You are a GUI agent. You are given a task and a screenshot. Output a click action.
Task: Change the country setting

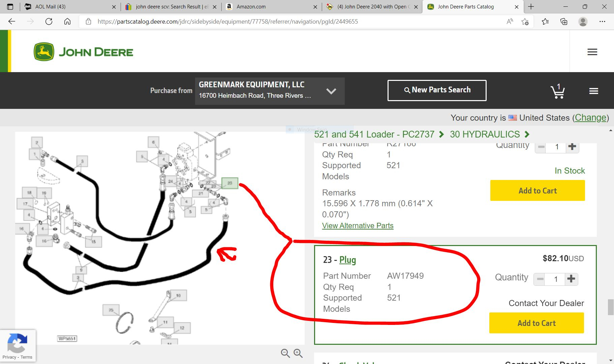click(x=590, y=118)
